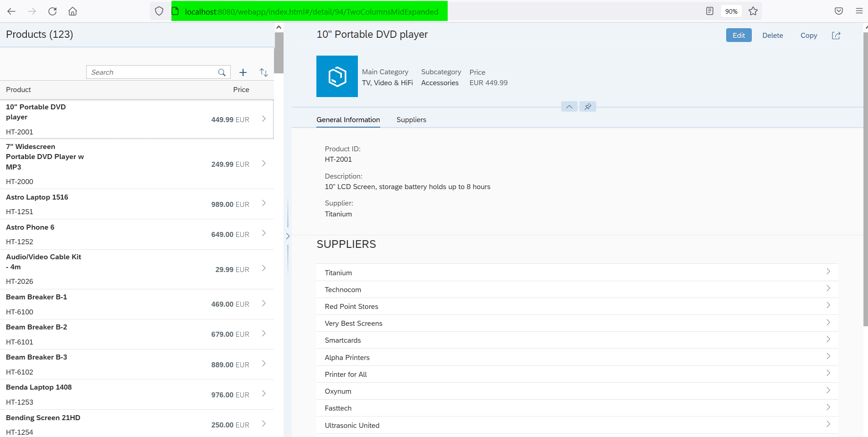The height and width of the screenshot is (437, 868).
Task: Open Astro Laptop 1516 row chevron
Action: pos(263,203)
